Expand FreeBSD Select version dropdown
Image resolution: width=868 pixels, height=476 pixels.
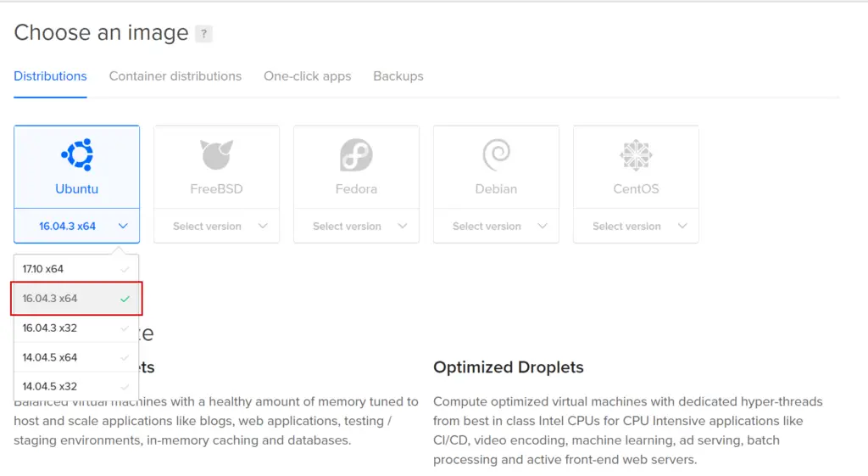click(216, 226)
